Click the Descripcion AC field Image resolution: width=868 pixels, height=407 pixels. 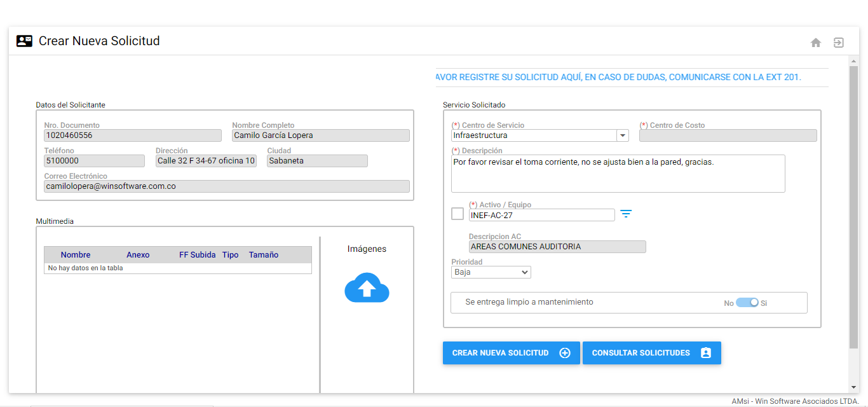tap(557, 247)
